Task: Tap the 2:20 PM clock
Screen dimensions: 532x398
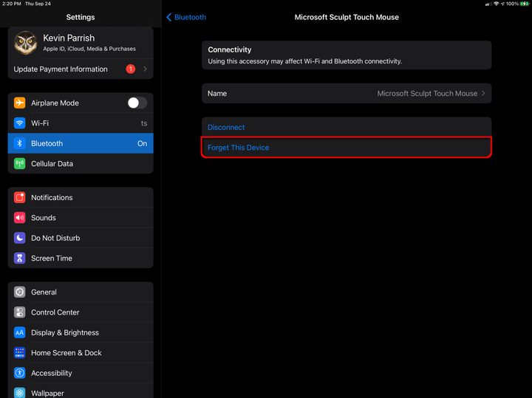Action: (12, 4)
